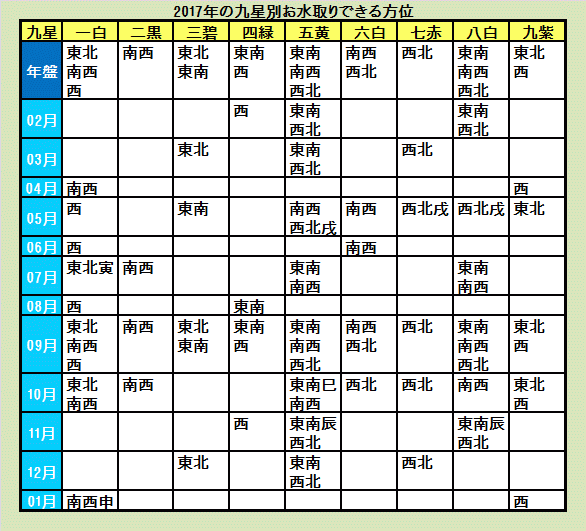Select 11月 西 cell under 四緑

click(257, 432)
